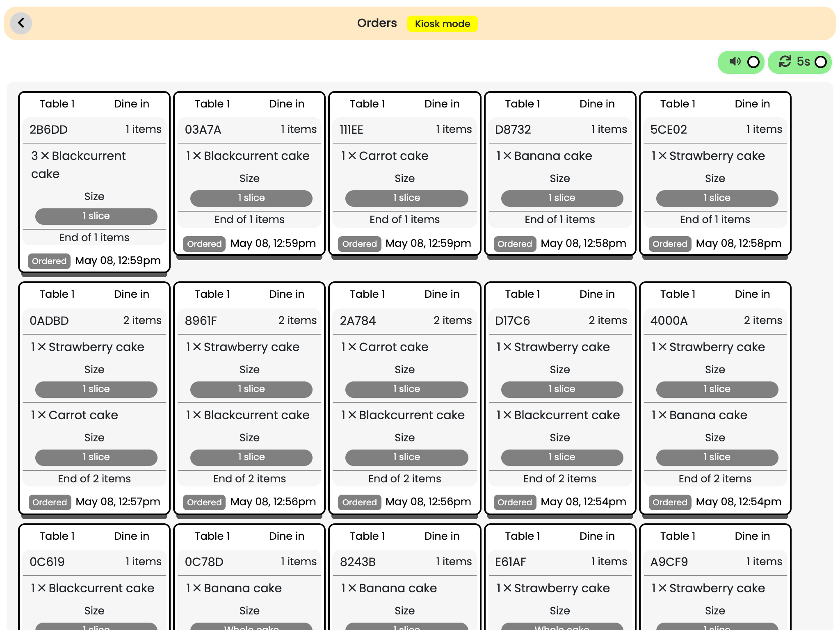Click the Kiosk mode badge

(442, 24)
